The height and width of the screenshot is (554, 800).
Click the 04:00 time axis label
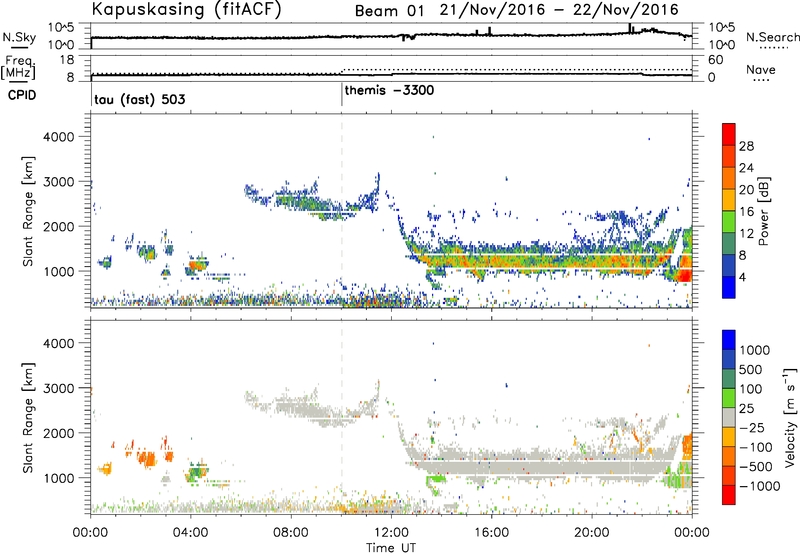click(x=190, y=533)
